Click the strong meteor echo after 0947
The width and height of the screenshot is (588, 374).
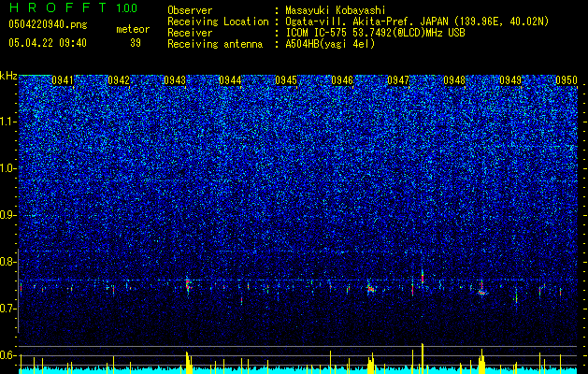(423, 278)
